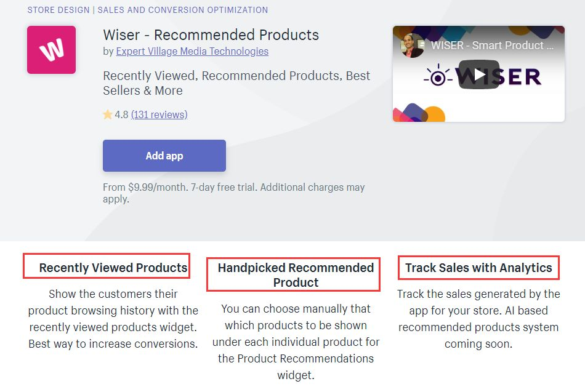Click the Add app button
Image resolution: width=585 pixels, height=392 pixels.
coord(164,156)
